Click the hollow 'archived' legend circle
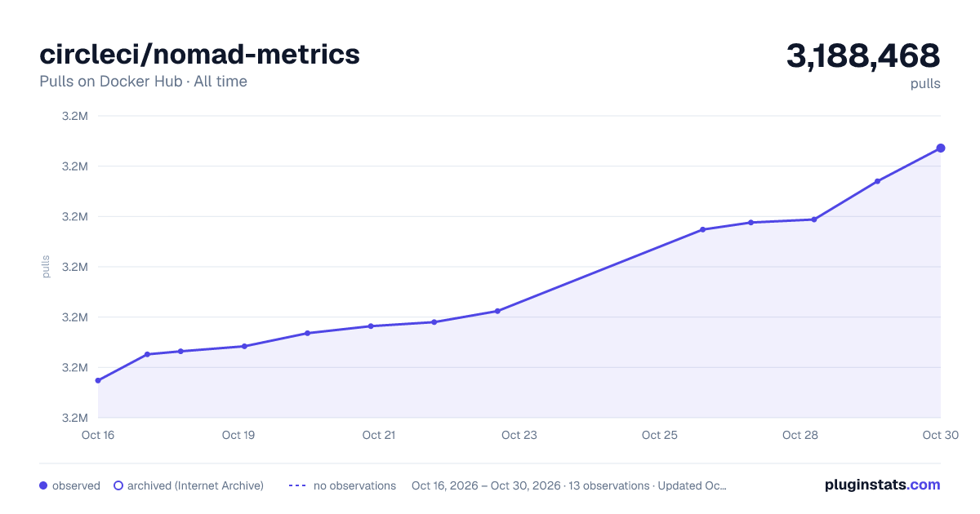Image resolution: width=980 pixels, height=514 pixels. coord(118,485)
